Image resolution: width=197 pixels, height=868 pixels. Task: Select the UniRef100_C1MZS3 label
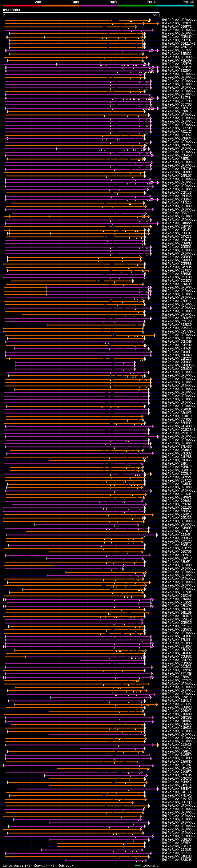point(177,358)
